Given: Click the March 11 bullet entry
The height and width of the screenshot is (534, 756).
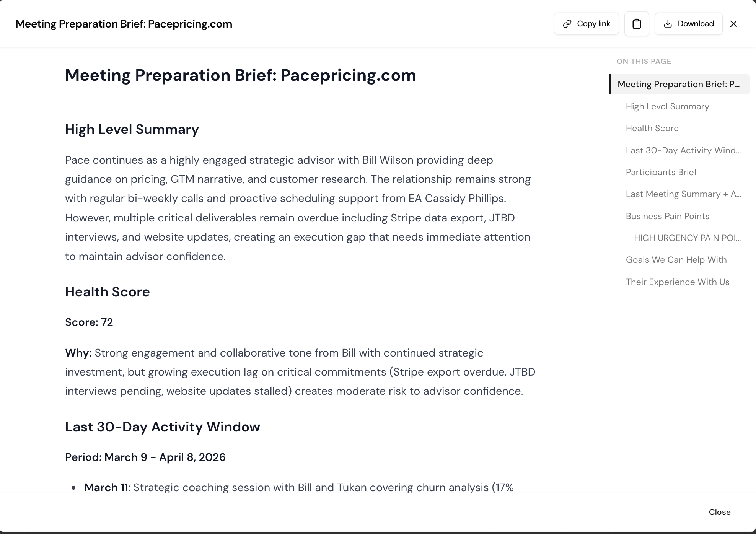Looking at the screenshot, I should tap(106, 487).
